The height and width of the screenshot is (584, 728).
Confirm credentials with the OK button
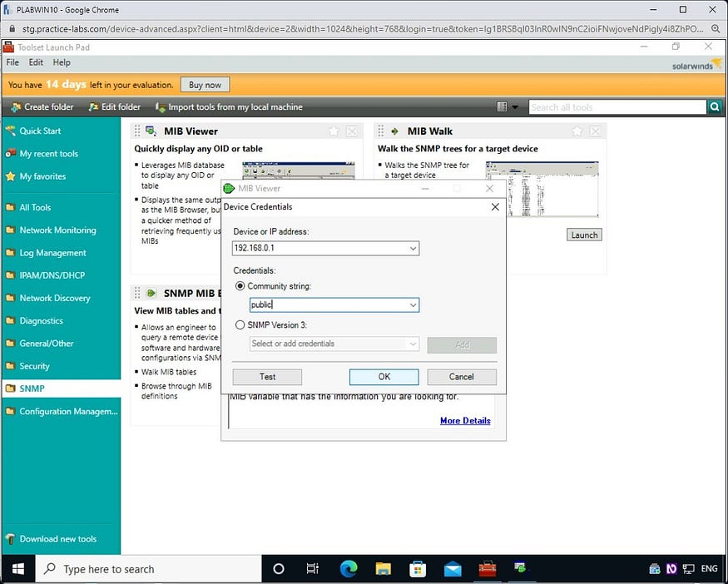(x=384, y=377)
